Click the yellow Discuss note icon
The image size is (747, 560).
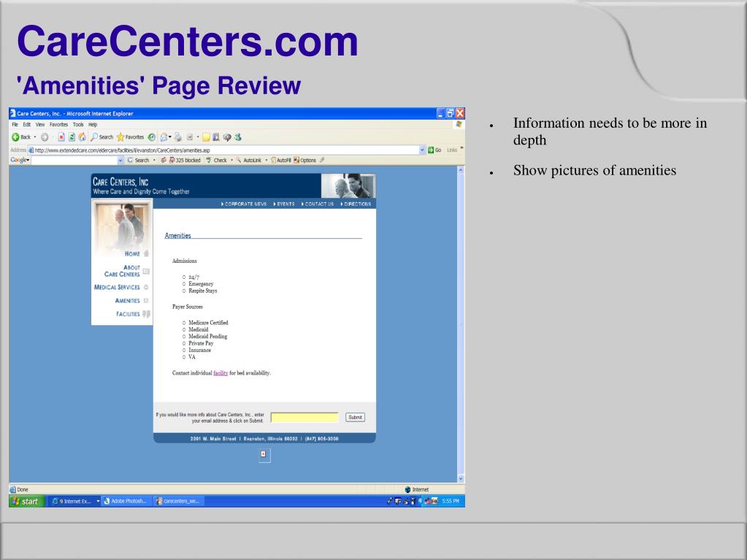(x=206, y=137)
